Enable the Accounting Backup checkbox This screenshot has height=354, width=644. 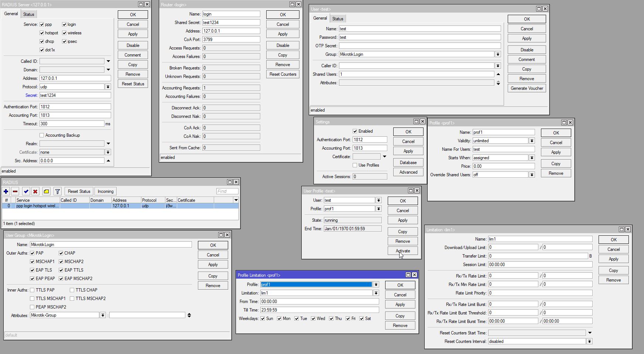42,135
